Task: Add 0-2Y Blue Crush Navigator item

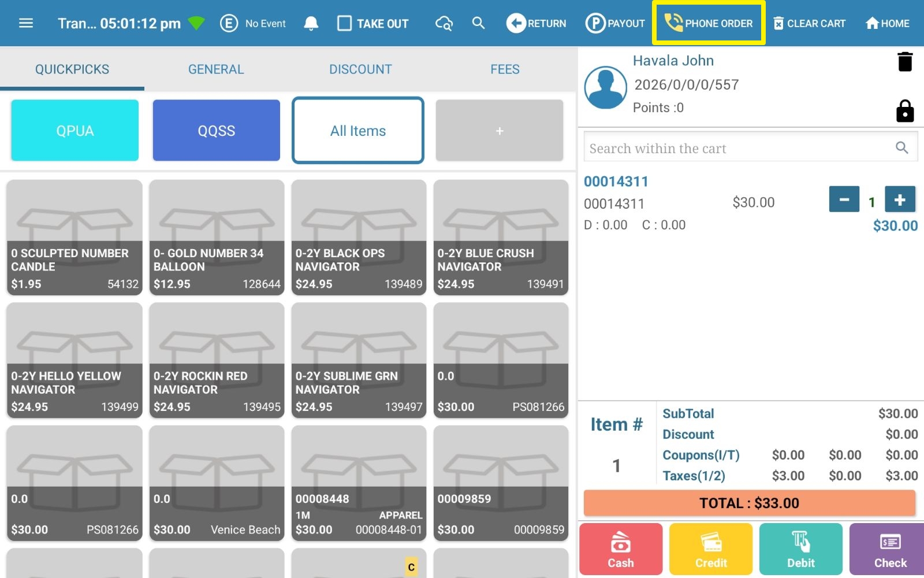Action: [x=501, y=238]
